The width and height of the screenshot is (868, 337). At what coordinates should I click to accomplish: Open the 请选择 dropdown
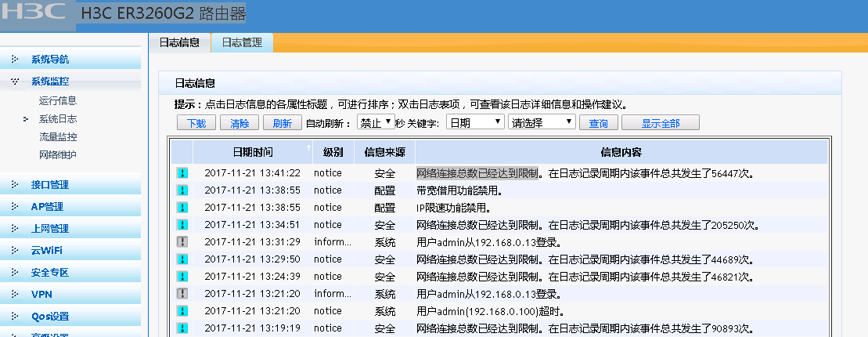542,122
